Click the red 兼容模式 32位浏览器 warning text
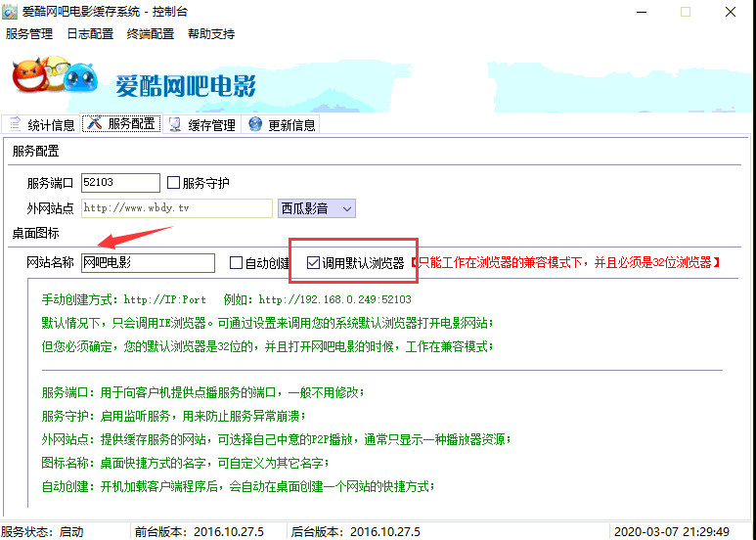 point(565,263)
